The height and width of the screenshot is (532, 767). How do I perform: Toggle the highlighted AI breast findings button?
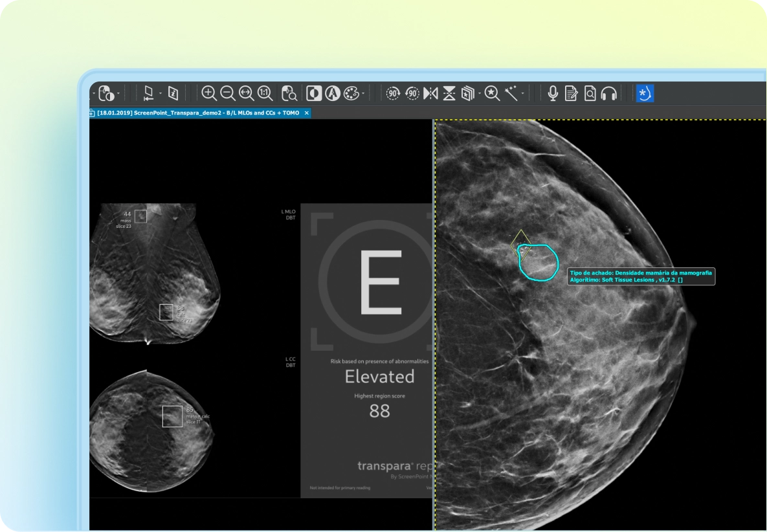point(645,93)
